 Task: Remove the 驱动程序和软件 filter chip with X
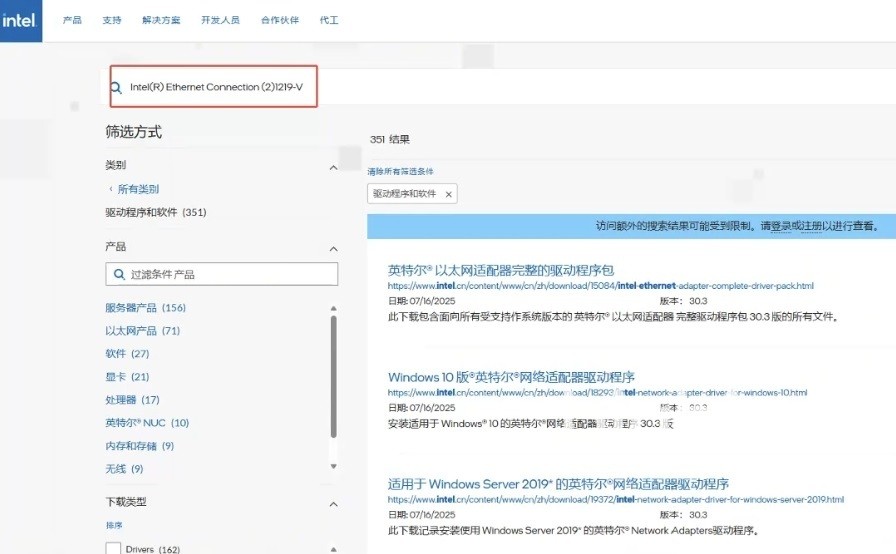[449, 194]
